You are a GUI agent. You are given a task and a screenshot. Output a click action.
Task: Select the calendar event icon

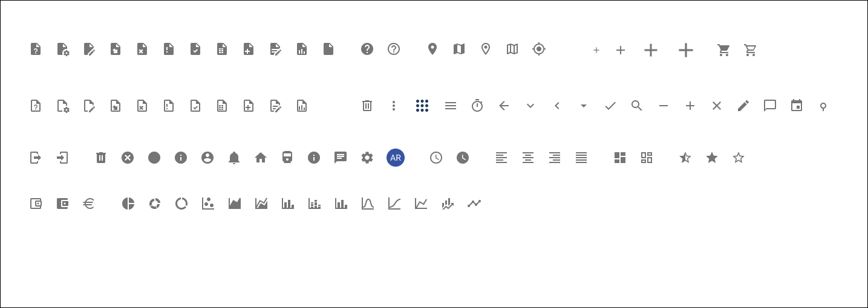(797, 106)
